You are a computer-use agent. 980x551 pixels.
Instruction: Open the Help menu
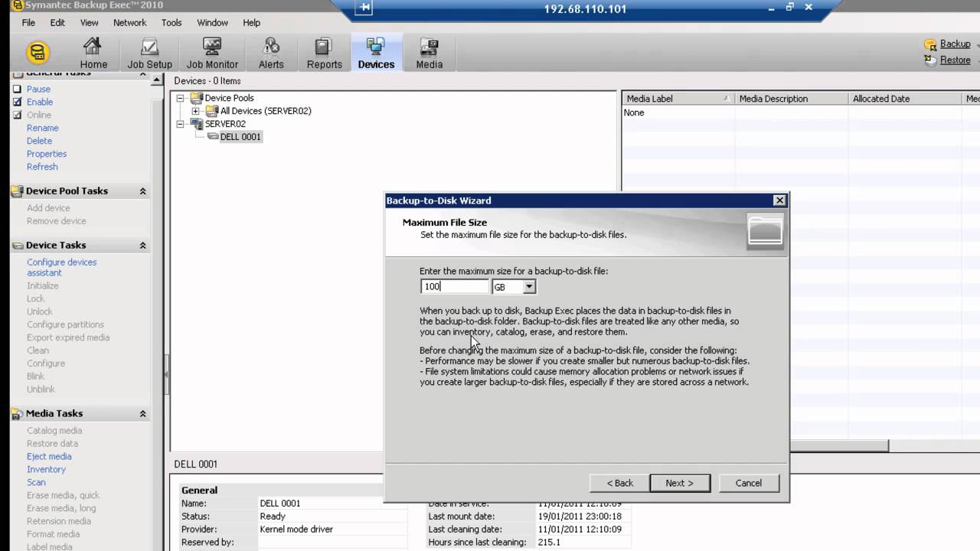pos(252,23)
